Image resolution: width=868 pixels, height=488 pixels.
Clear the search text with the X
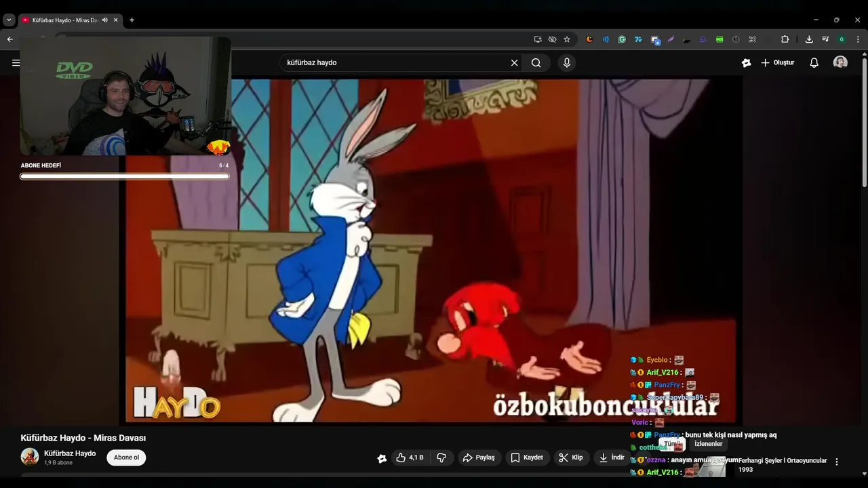(x=514, y=63)
